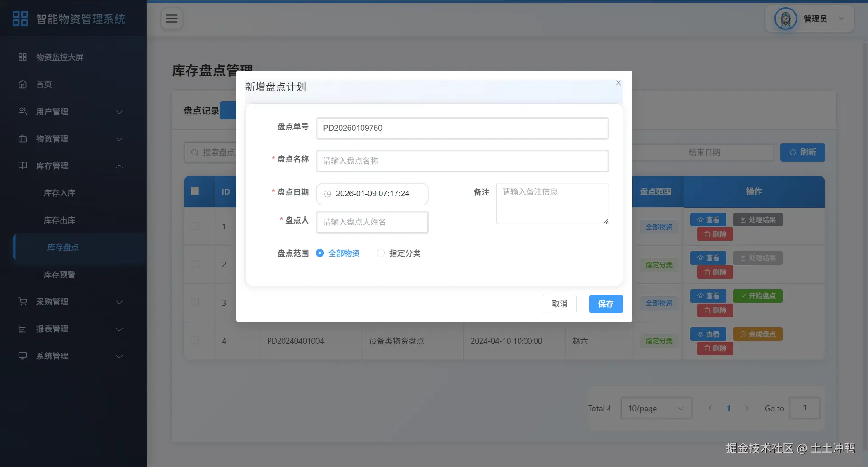The image size is (868, 467).
Task: Go to previous page arrow
Action: click(710, 408)
